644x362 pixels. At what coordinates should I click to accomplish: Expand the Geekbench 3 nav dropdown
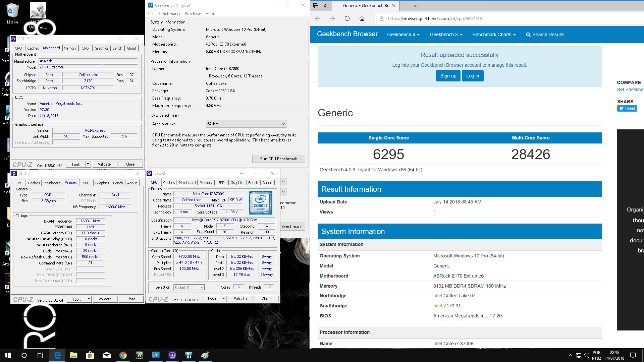(446, 35)
